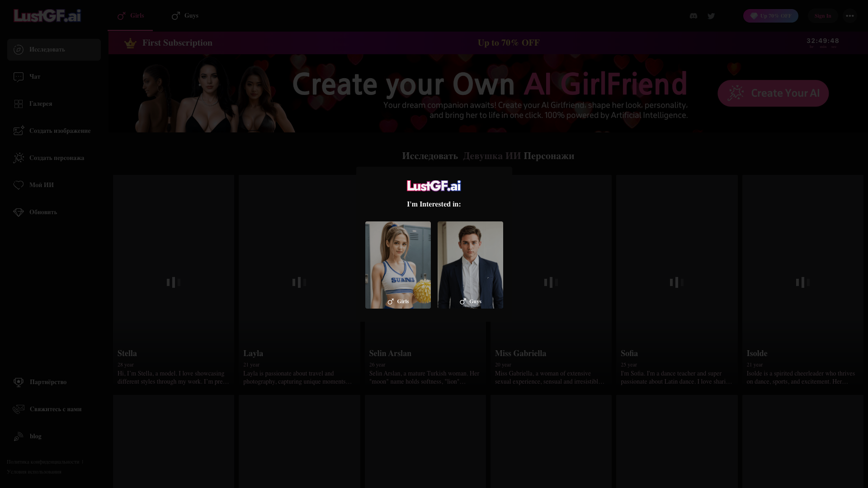Click the handshake icon beside Свяжитесь с нами
Screen dimensions: 868x488
pyautogui.click(x=19, y=409)
